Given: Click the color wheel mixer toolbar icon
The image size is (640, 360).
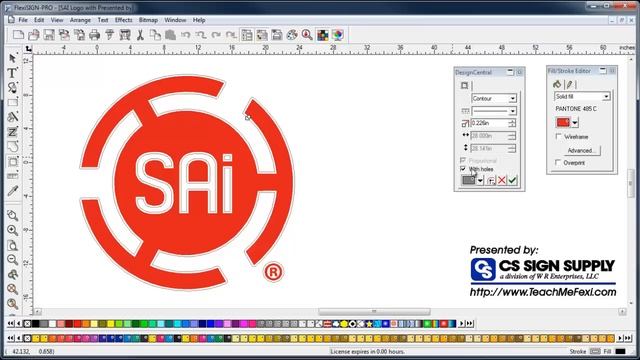Looking at the screenshot, I should (338, 35).
